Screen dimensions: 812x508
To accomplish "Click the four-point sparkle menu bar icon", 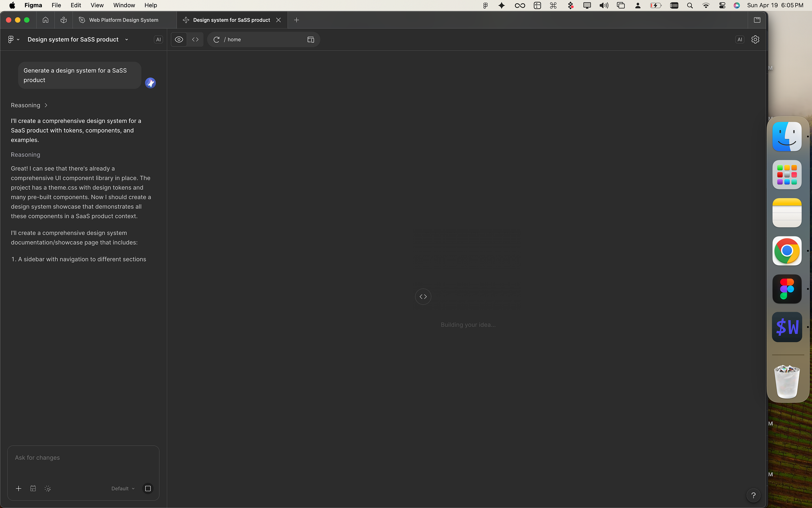I will point(502,5).
